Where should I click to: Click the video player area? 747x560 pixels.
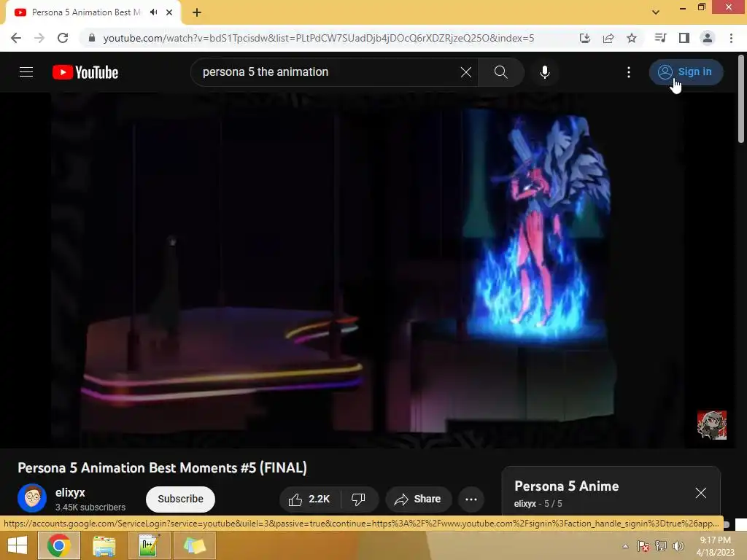(x=368, y=270)
